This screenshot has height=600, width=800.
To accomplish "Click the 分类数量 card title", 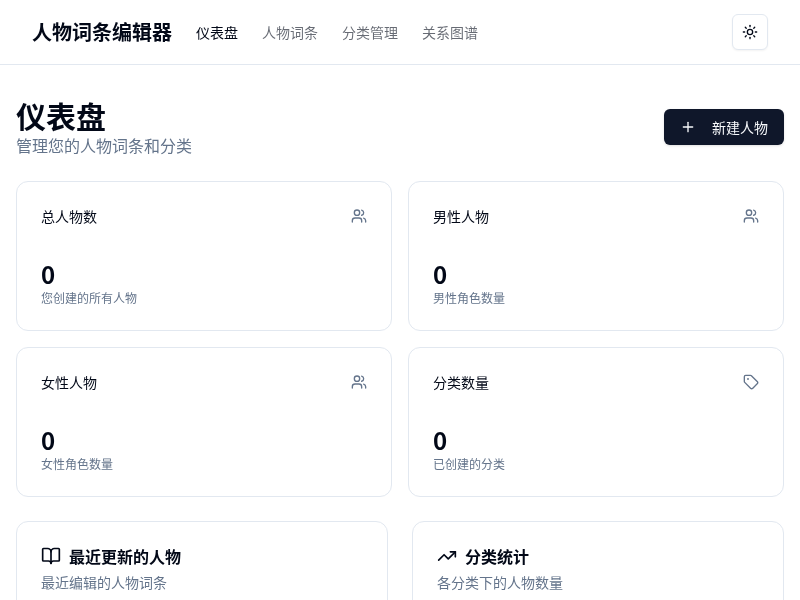I will coord(461,383).
